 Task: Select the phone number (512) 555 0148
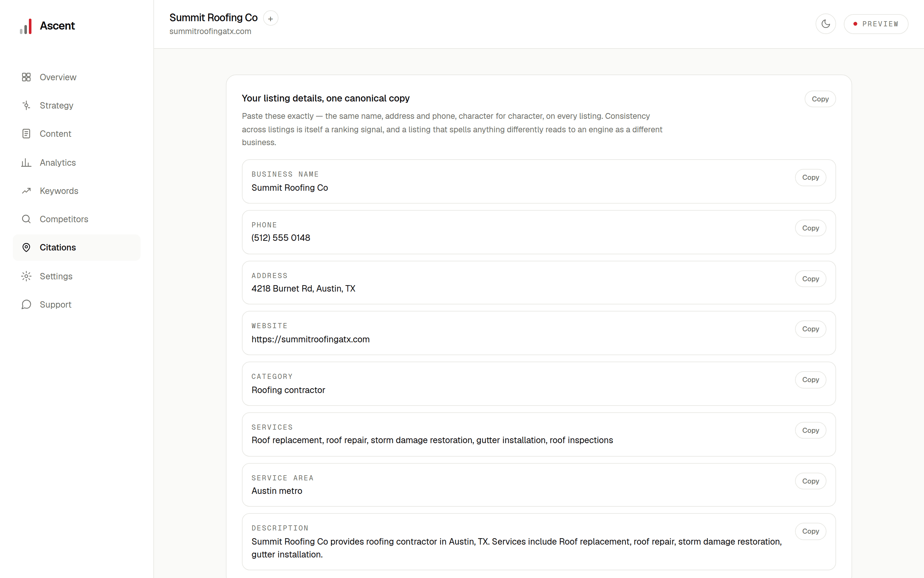coord(281,238)
